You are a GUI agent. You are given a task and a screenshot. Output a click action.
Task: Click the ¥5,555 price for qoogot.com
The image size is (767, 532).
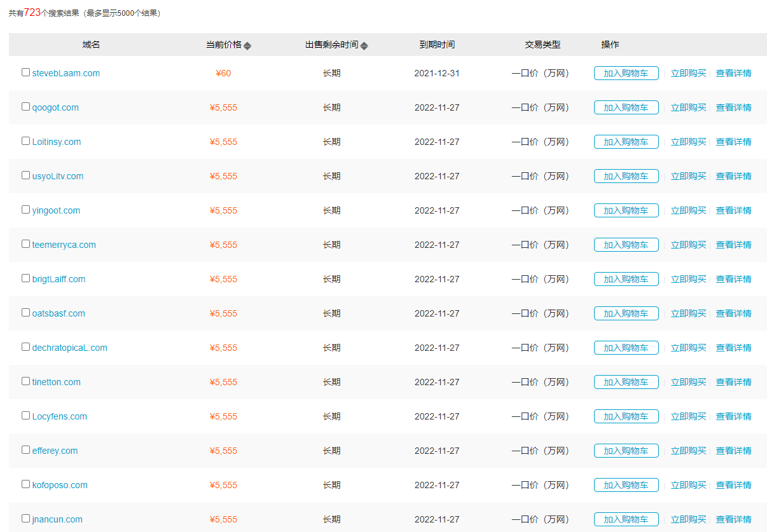223,107
